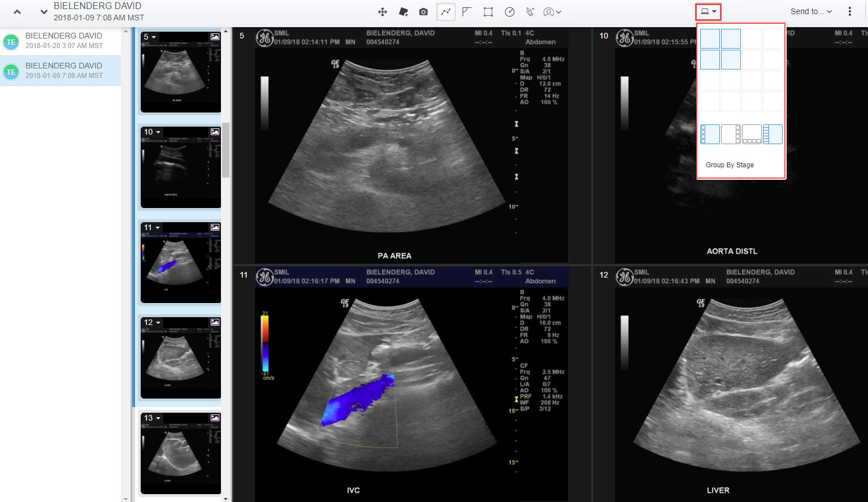Select the angle measurement tool
Viewport: 868px width, 502px height.
(x=467, y=12)
